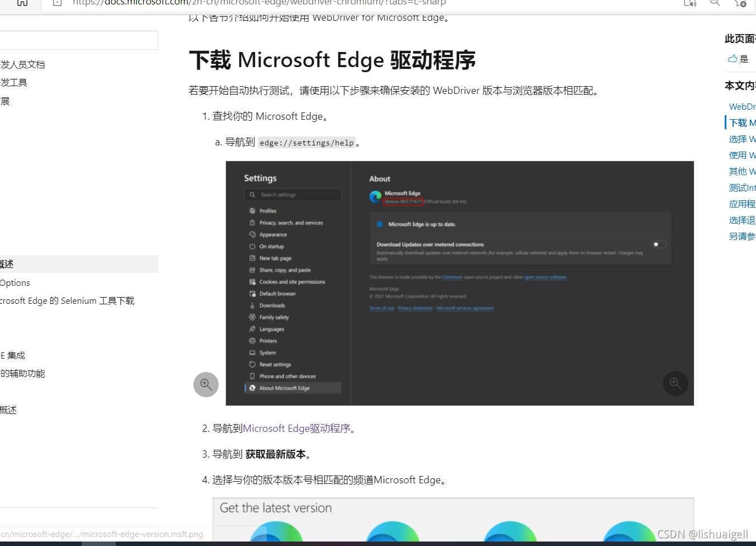Click the browser home icon

pos(22,2)
